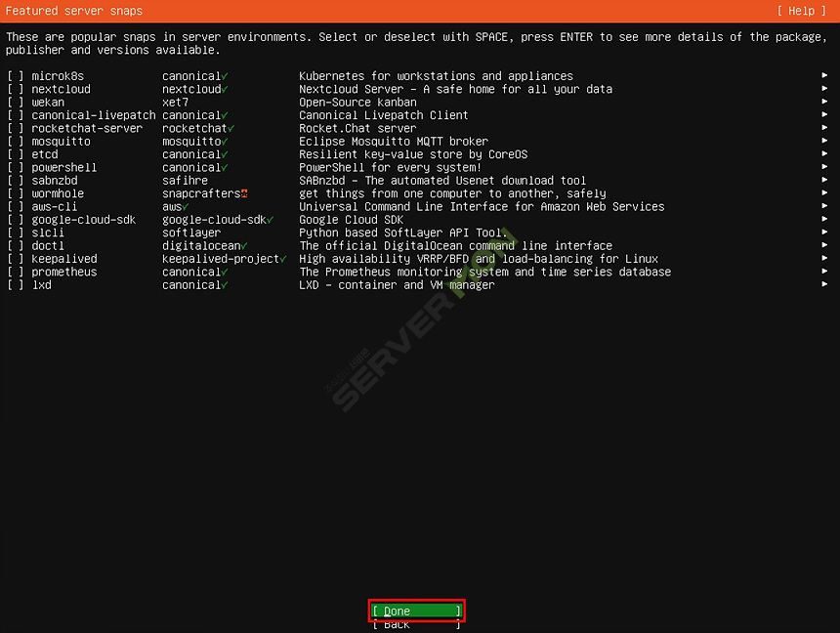Click verified checkmark beside mosquitto publisher

tap(225, 142)
